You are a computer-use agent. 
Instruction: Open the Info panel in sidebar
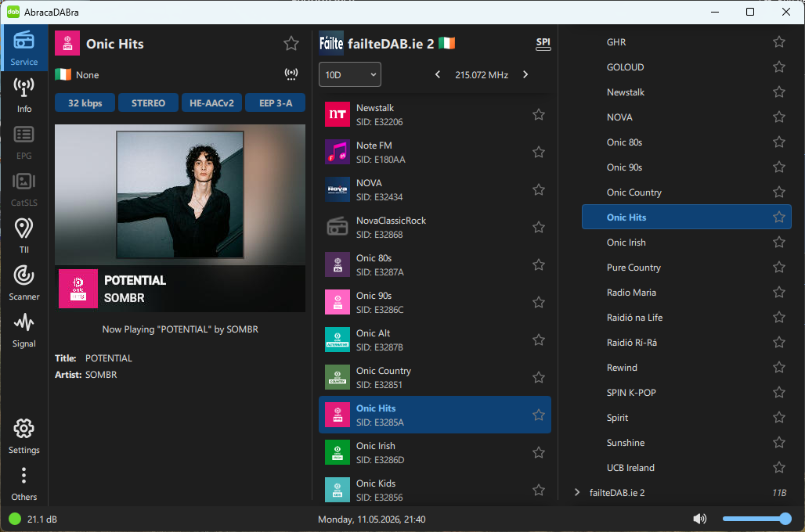coord(23,95)
